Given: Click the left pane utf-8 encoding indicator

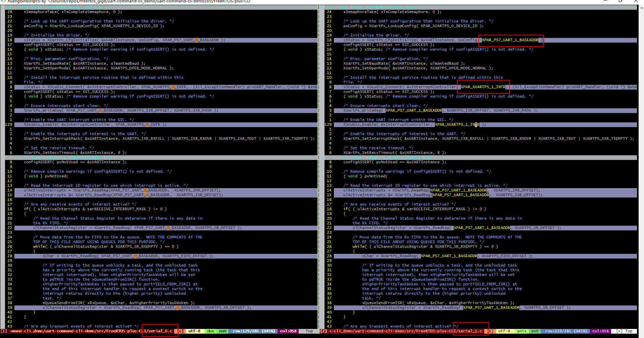Looking at the screenshot, I should [194, 331].
